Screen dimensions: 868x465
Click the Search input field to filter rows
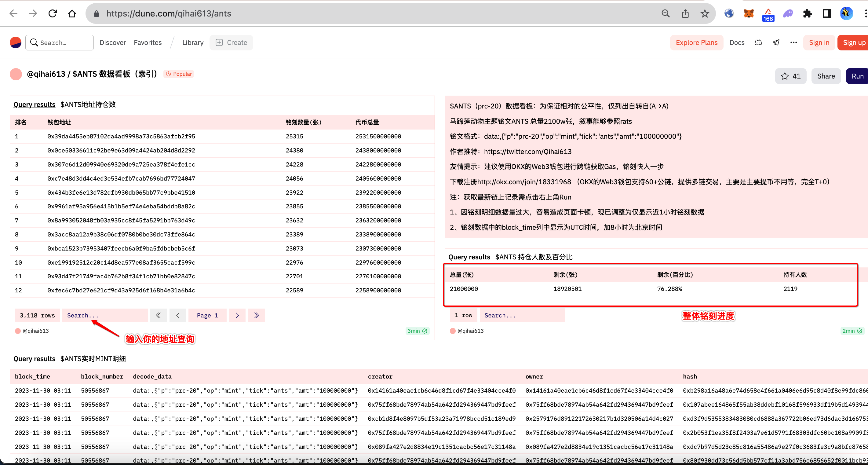pos(105,315)
